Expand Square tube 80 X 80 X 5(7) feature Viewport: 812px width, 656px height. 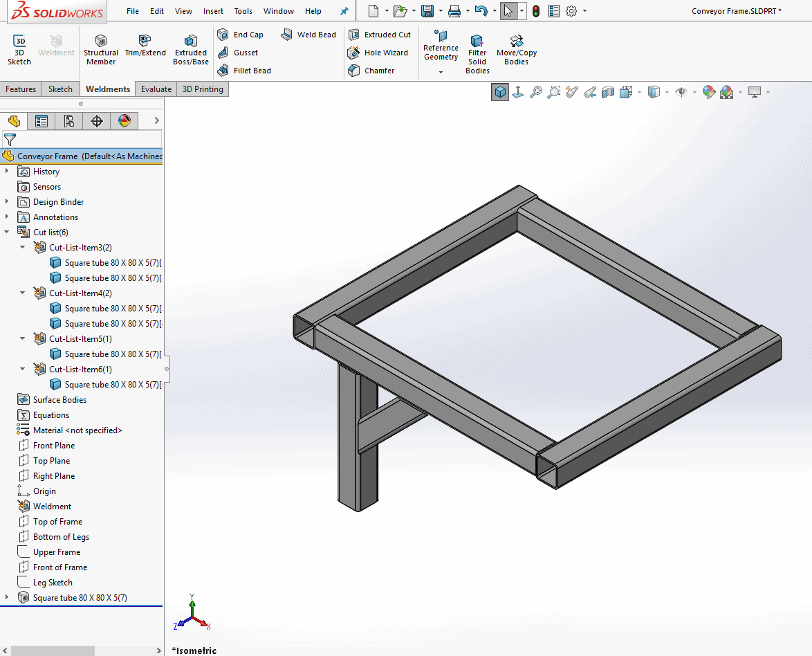tap(7, 597)
